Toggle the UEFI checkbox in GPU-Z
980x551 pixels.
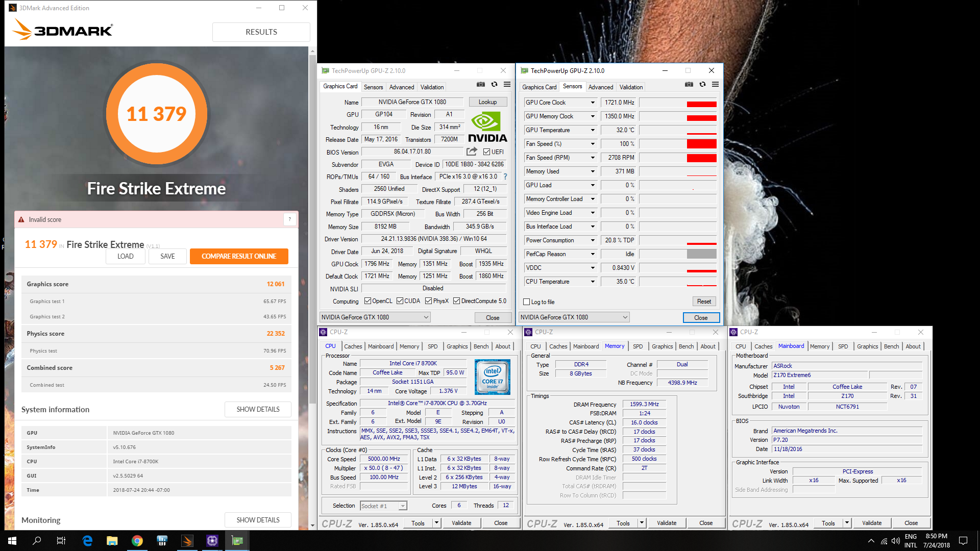(486, 152)
